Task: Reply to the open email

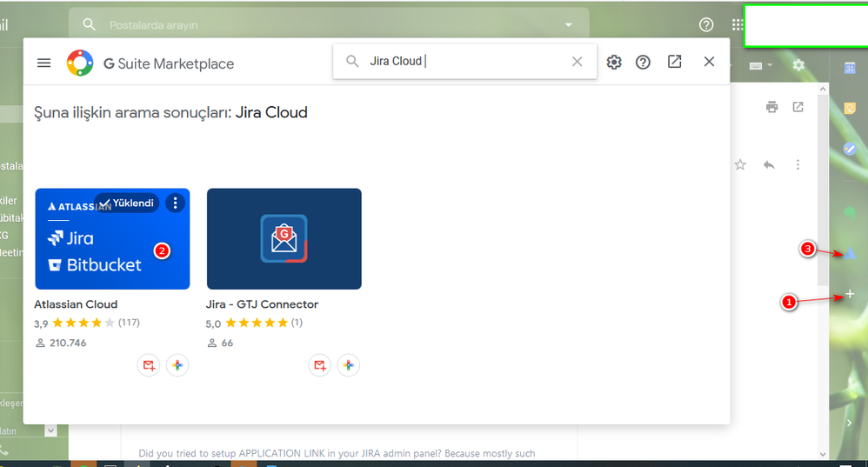Action: pyautogui.click(x=769, y=165)
